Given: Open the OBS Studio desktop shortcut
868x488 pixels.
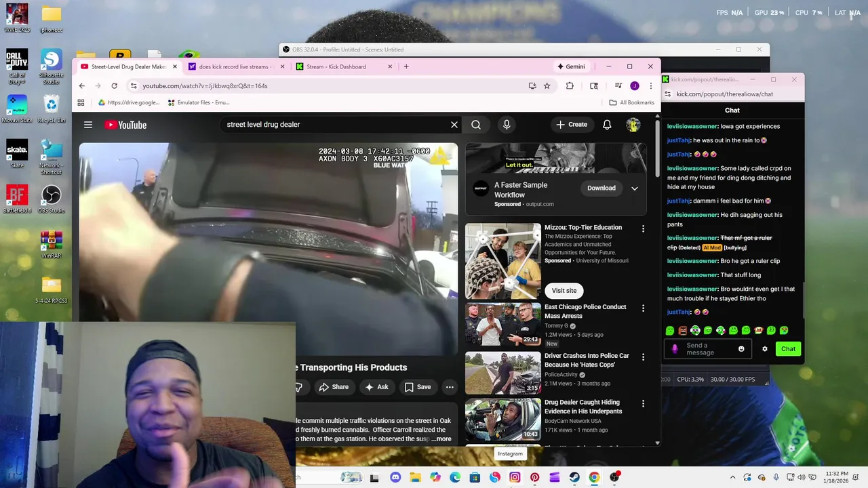Looking at the screenshot, I should [x=51, y=200].
